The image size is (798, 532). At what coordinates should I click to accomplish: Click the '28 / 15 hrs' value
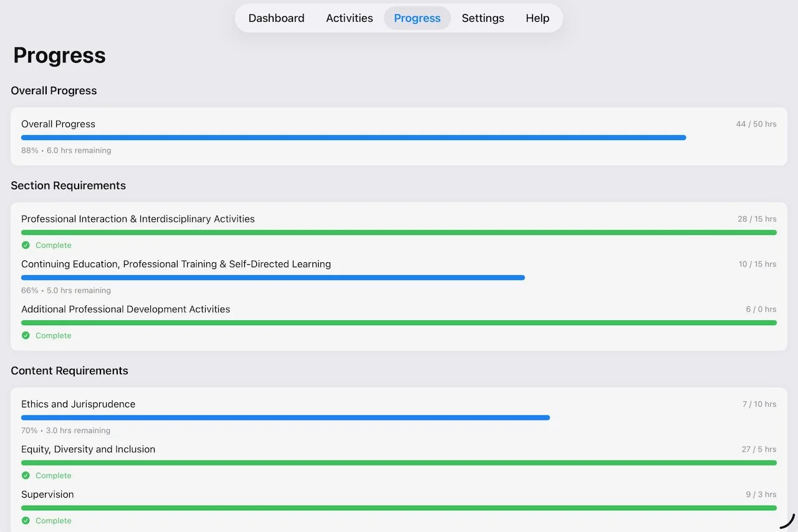coord(757,219)
